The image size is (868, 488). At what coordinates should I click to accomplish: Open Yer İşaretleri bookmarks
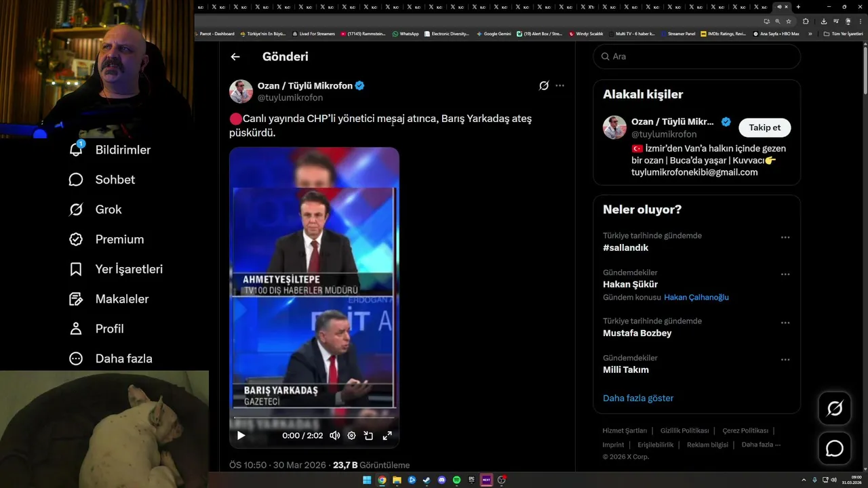pos(115,269)
